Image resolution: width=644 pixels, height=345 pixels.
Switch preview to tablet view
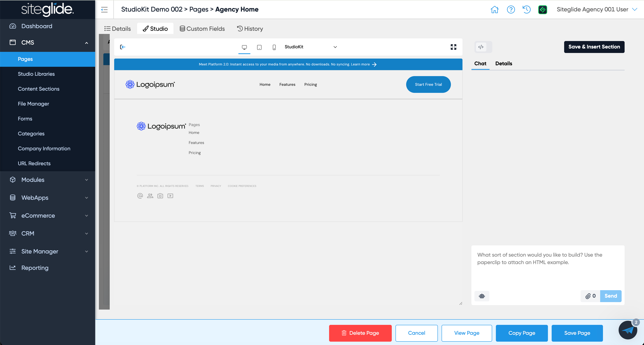[259, 47]
